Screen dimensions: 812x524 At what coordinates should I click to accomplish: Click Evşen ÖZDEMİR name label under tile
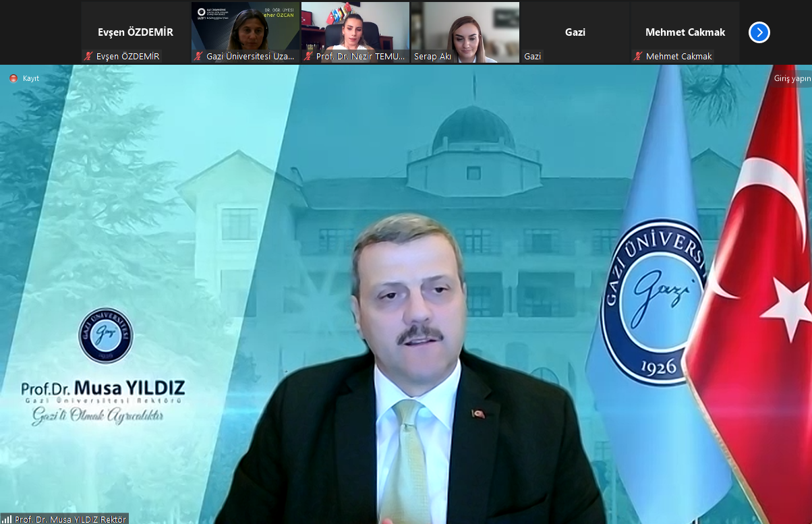[128, 57]
